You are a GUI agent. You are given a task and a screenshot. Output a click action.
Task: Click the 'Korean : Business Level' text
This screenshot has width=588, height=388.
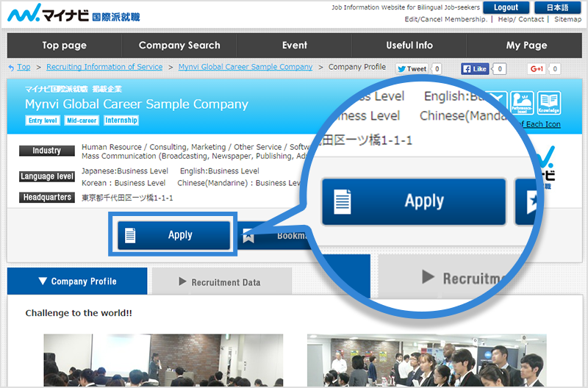coord(123,183)
